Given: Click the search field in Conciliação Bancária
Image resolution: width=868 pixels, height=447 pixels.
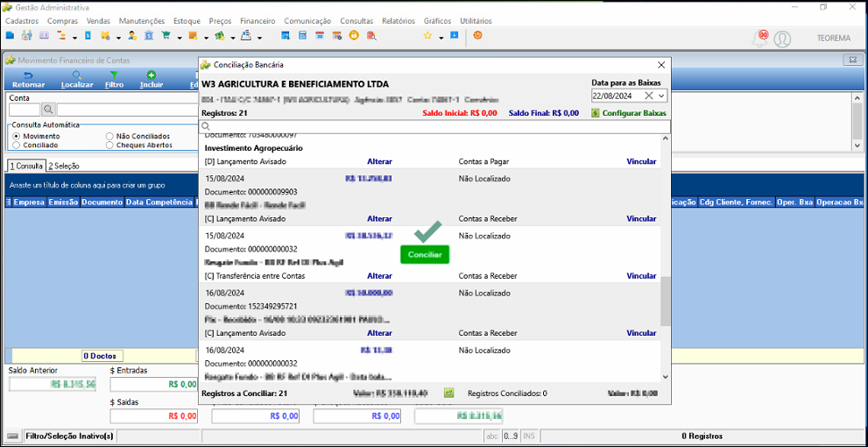Looking at the screenshot, I should tap(435, 127).
